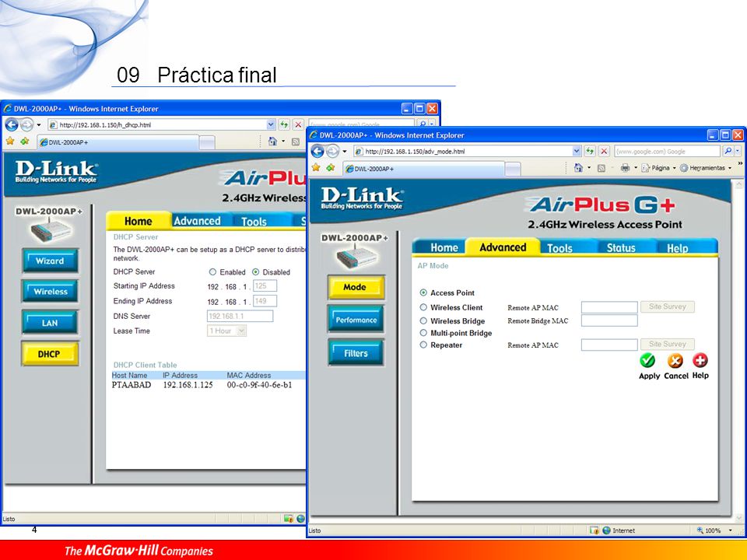
Task: Click the Home icon in the front window toolbar
Action: point(578,168)
